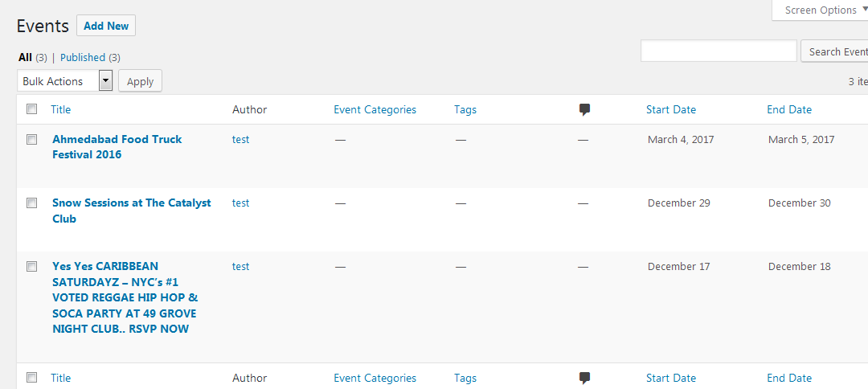This screenshot has width=868, height=389.
Task: Sort events by Start Date header
Action: (x=670, y=109)
